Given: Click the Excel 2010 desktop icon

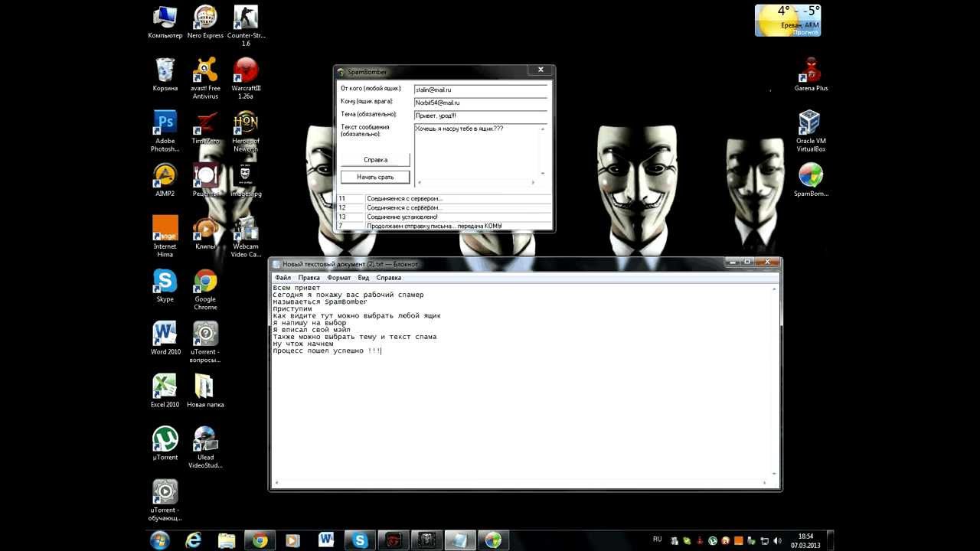Looking at the screenshot, I should pos(165,392).
